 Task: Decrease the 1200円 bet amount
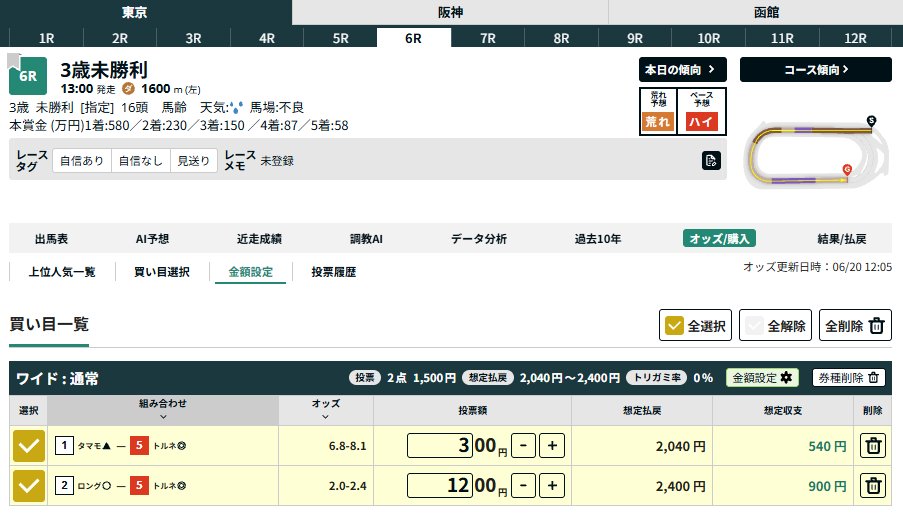[523, 486]
